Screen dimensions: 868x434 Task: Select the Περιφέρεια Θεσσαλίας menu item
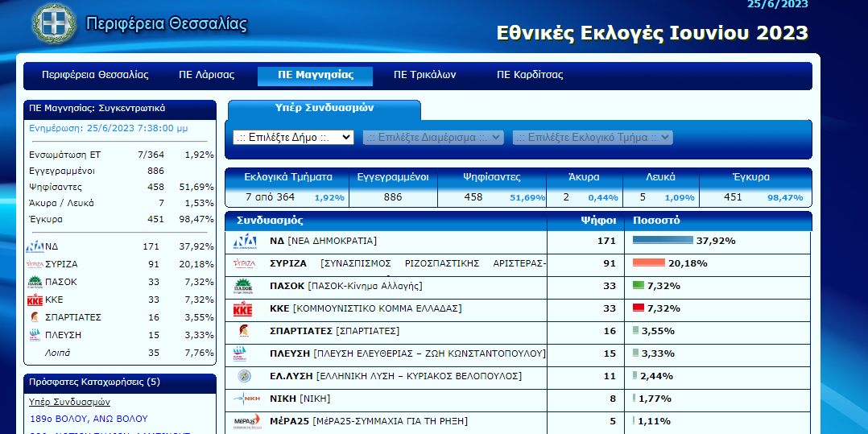pos(95,75)
